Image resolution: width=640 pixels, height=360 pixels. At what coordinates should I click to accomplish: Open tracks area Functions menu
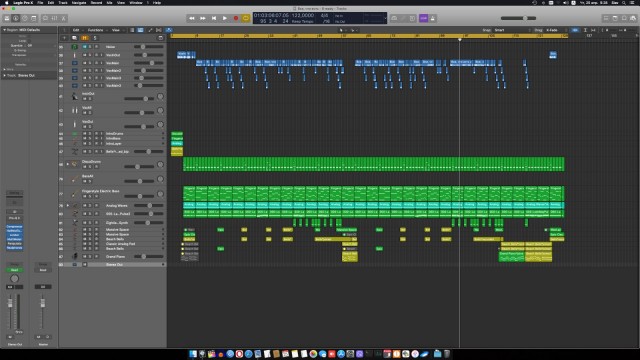pos(96,30)
